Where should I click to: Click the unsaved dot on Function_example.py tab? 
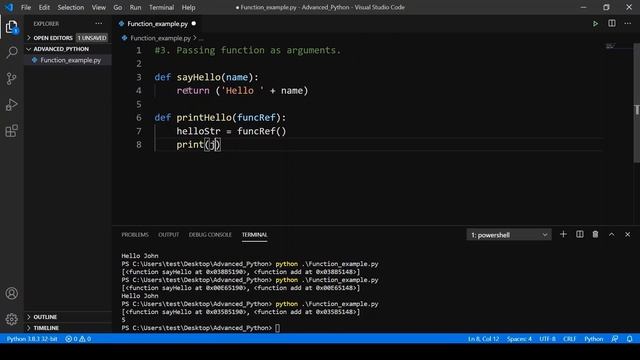point(194,24)
